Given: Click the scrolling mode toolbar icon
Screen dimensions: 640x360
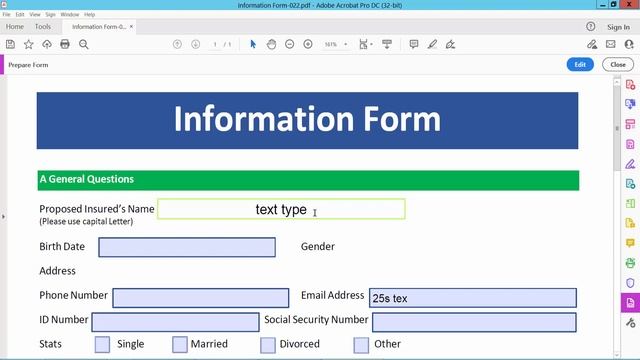Looking at the screenshot, I should [387, 44].
